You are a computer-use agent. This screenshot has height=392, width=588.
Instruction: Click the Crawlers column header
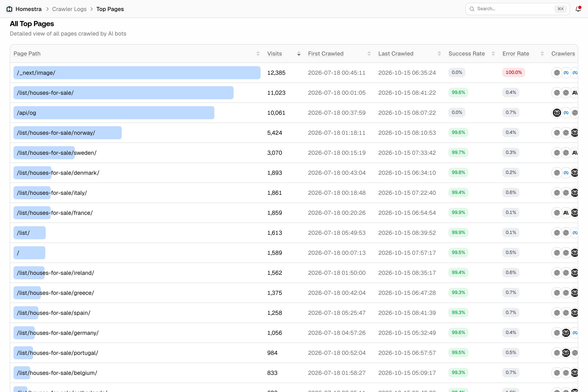(563, 54)
